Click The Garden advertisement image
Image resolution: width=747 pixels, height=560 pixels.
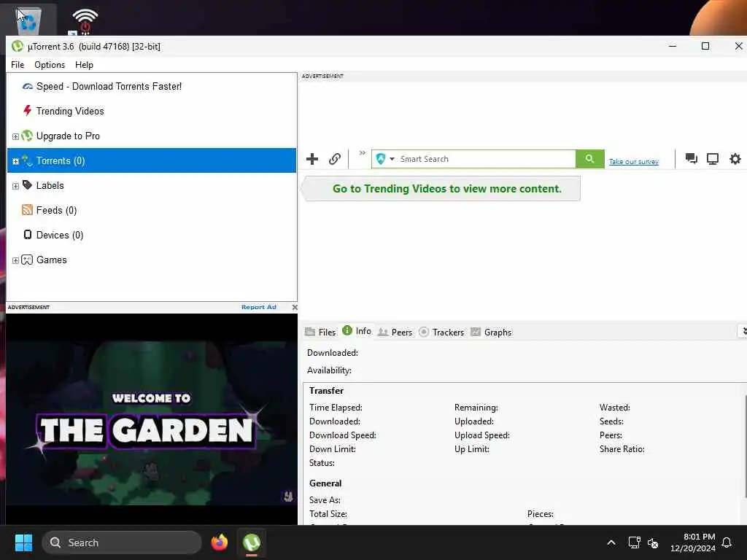pos(152,419)
